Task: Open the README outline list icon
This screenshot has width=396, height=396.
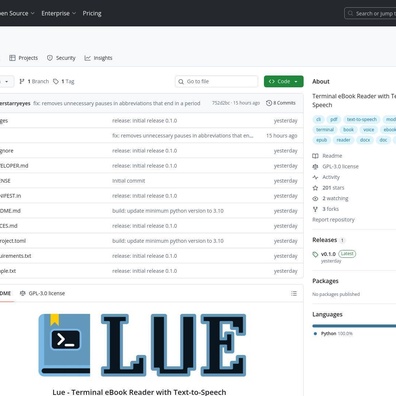Action: pos(294,293)
